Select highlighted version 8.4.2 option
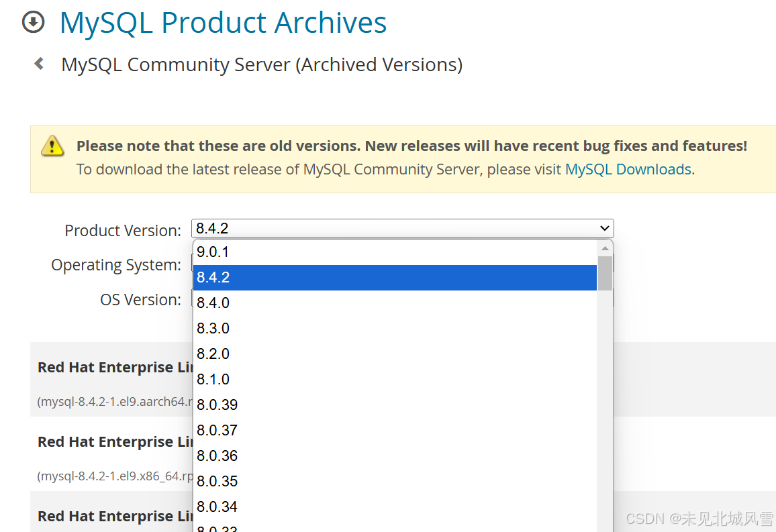 click(x=395, y=277)
